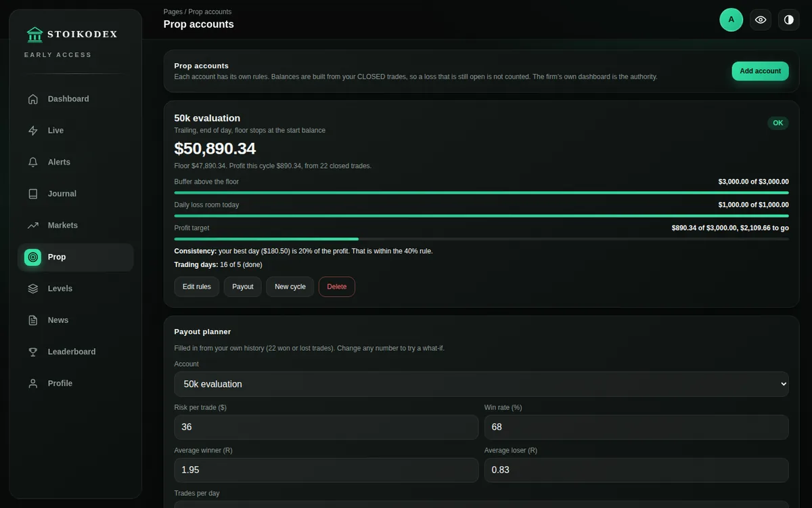Screen dimensions: 812x508
Task: Click the Live lightning bolt icon
Action: [32, 131]
